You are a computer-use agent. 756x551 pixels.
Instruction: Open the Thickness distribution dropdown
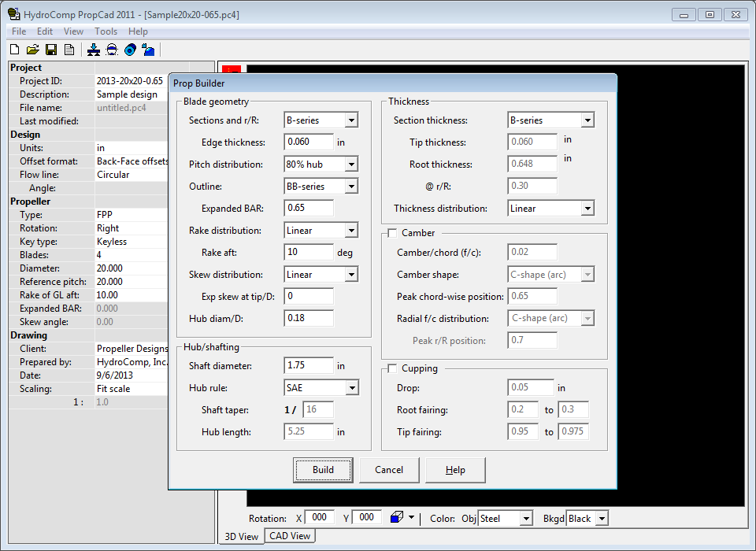(587, 209)
